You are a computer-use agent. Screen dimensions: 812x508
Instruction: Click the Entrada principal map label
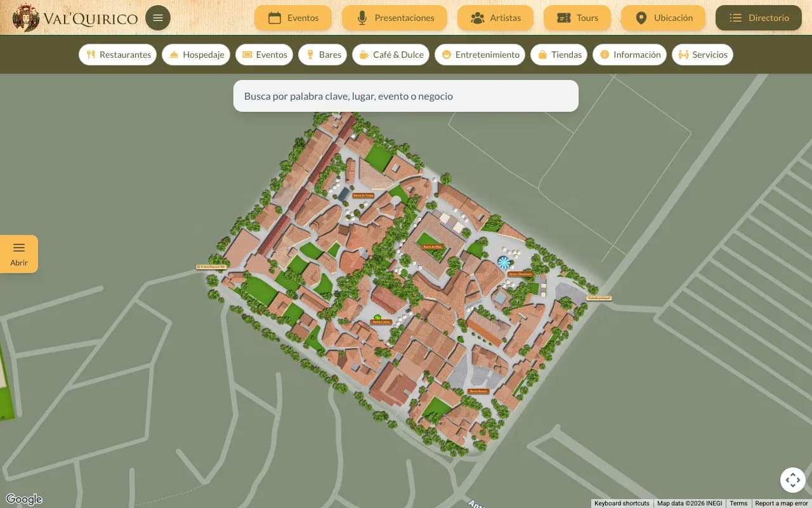tap(599, 297)
